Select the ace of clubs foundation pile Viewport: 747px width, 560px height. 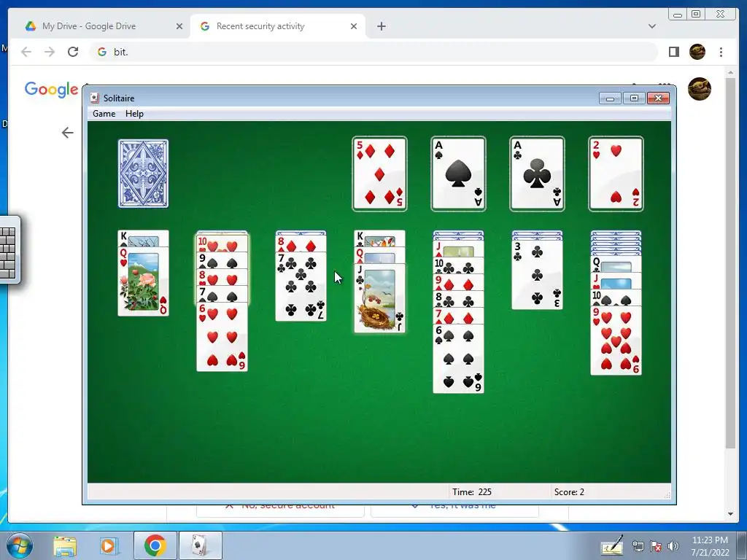(x=537, y=174)
